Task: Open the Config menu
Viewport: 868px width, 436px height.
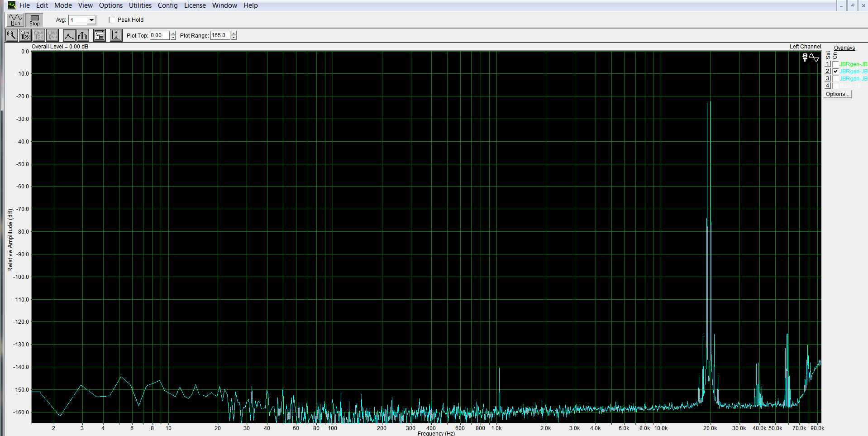Action: [x=167, y=5]
